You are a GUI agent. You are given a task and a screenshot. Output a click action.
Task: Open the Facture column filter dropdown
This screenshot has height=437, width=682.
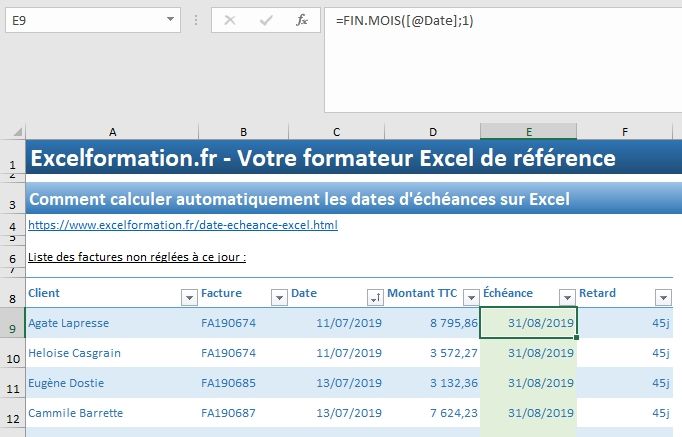[x=278, y=296]
